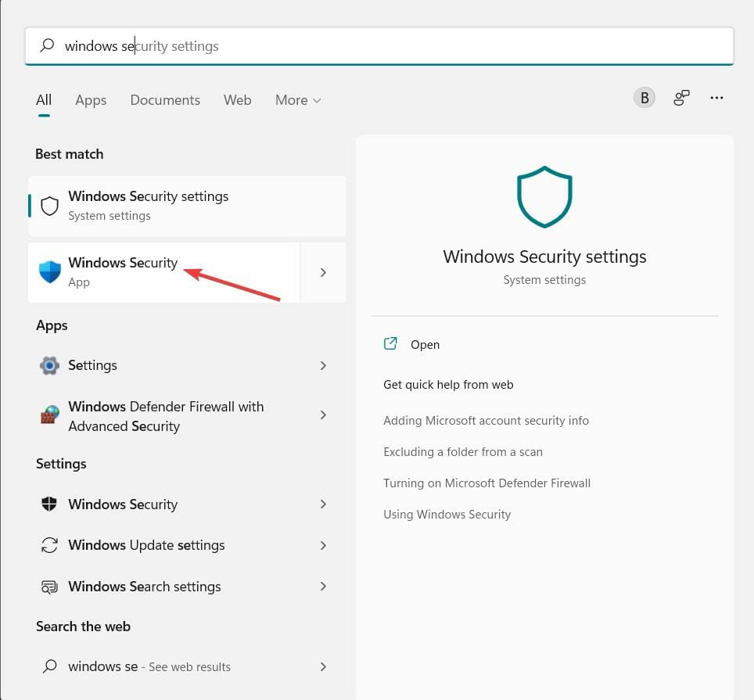754x700 pixels.
Task: Expand chevron beside Windows Defender Firewall
Action: (323, 415)
